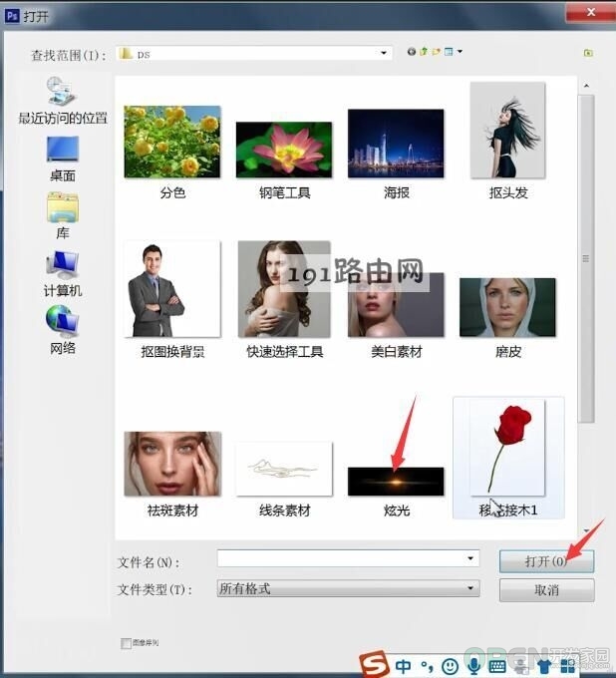Click the scroll down arrow of file list
Screen dimensions: 616x678
tap(586, 530)
